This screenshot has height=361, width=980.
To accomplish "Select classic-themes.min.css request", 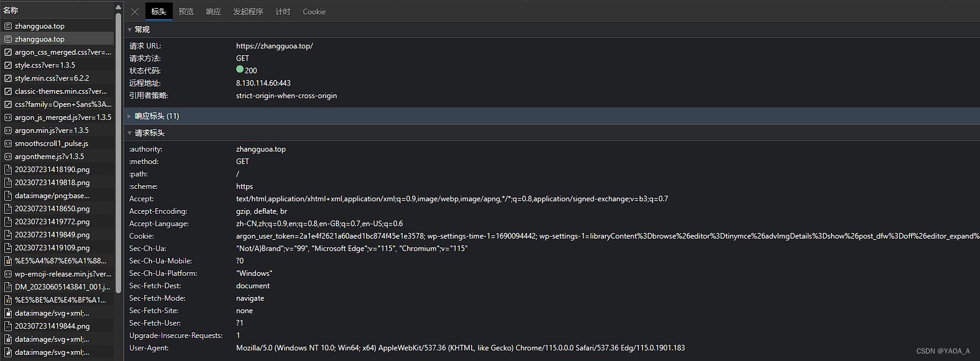I will [57, 91].
